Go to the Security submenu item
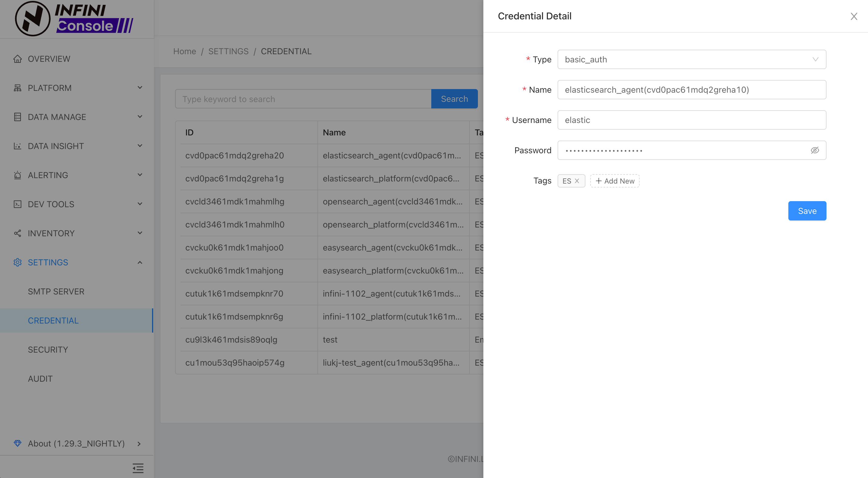This screenshot has height=478, width=868. (48, 350)
